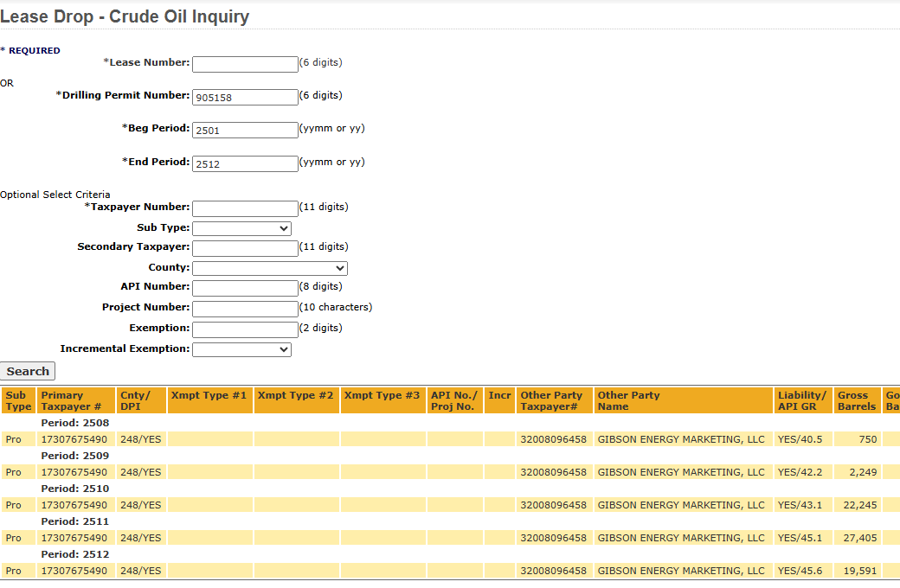Focus the Secondary Taxpayer input field

click(245, 248)
